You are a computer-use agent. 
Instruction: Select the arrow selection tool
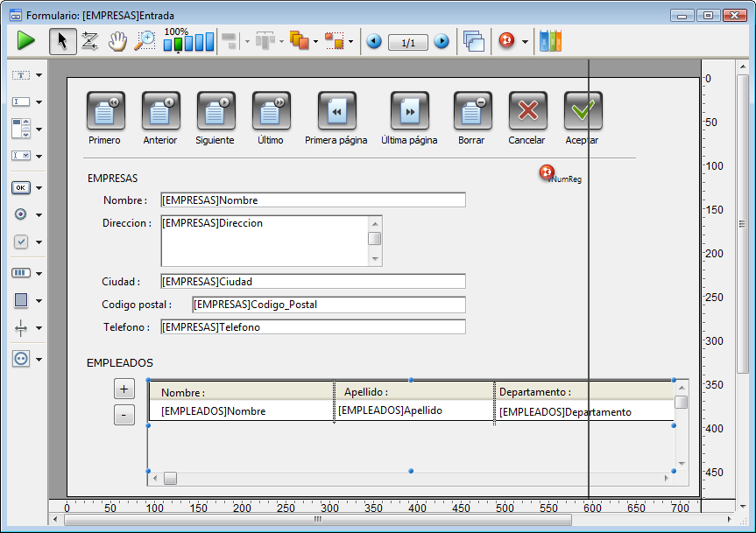(x=62, y=40)
